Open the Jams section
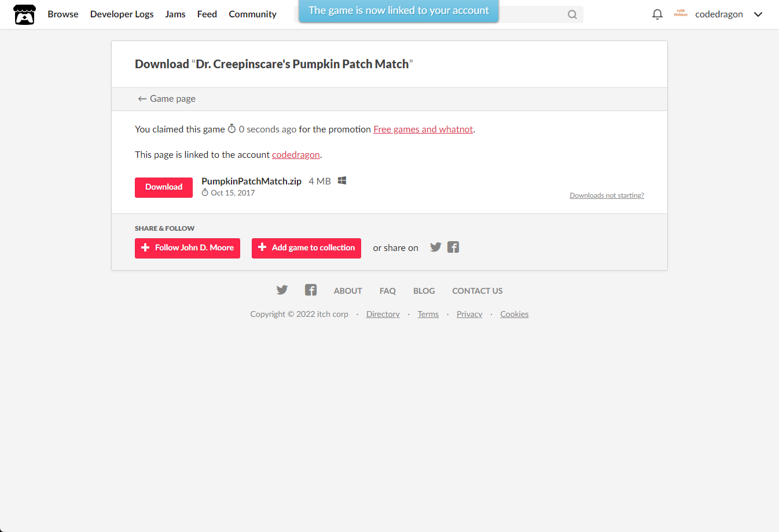This screenshot has width=779, height=532. (x=175, y=14)
